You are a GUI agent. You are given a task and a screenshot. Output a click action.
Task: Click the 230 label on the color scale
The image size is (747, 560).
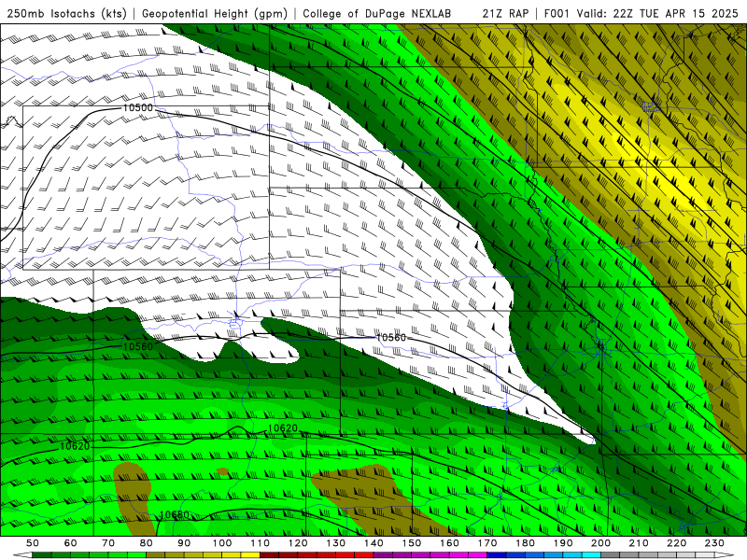point(715,543)
